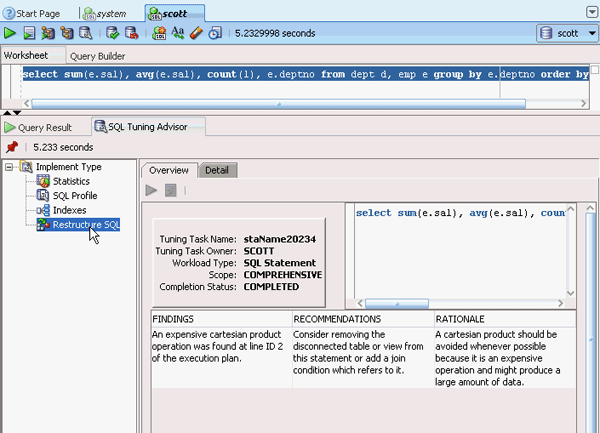Clear the worksheet with the eraser icon
600x433 pixels.
coord(196,33)
